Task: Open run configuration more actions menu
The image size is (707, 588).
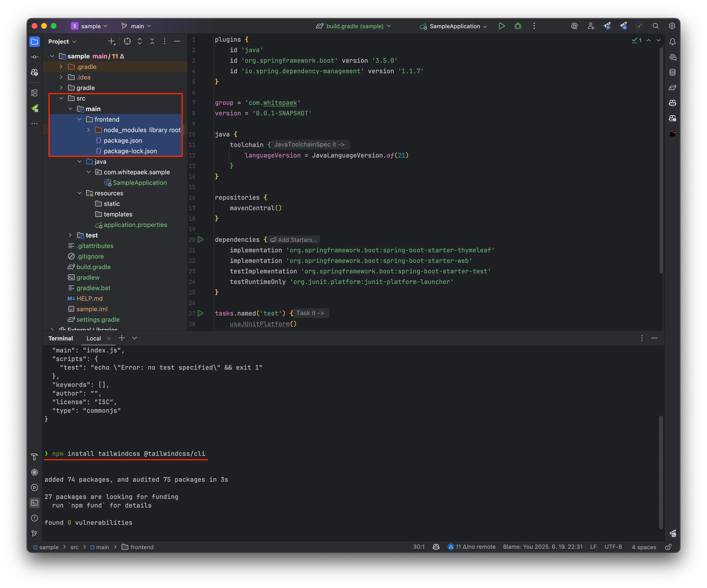Action: click(x=534, y=26)
